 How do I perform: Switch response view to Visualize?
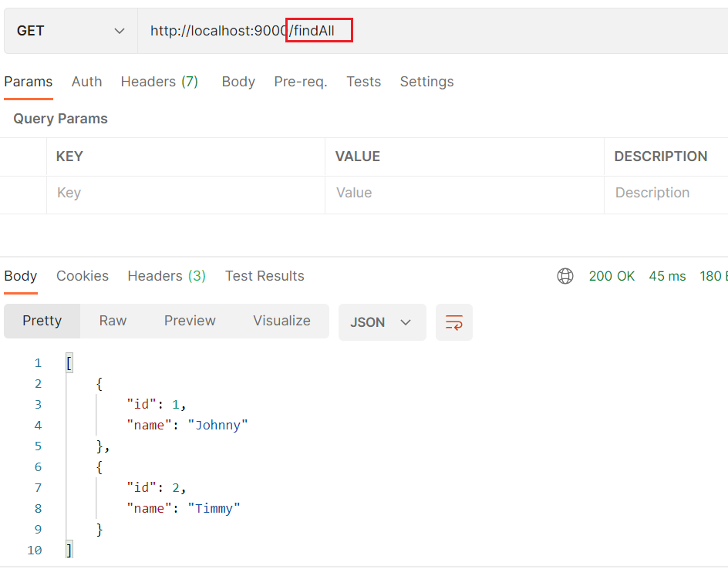click(x=281, y=322)
